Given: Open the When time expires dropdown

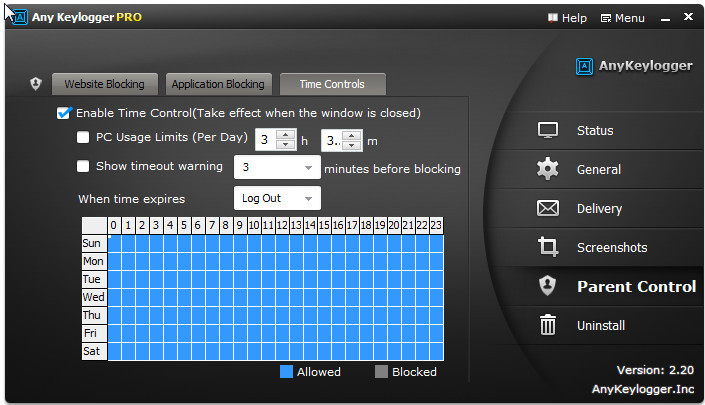Looking at the screenshot, I should pyautogui.click(x=277, y=198).
